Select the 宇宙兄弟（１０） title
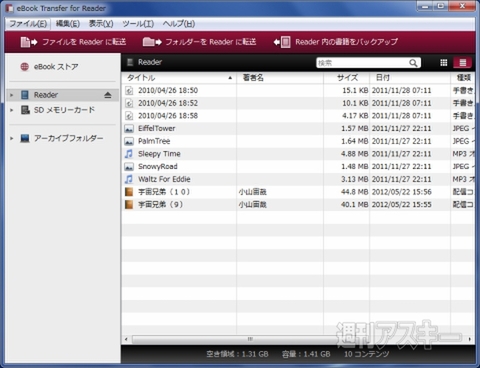 tap(164, 192)
